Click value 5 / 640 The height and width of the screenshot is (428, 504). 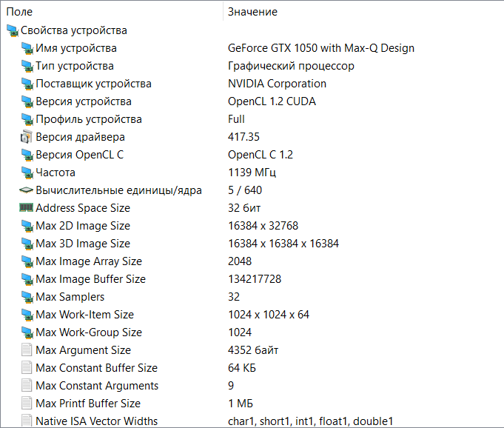click(x=245, y=190)
